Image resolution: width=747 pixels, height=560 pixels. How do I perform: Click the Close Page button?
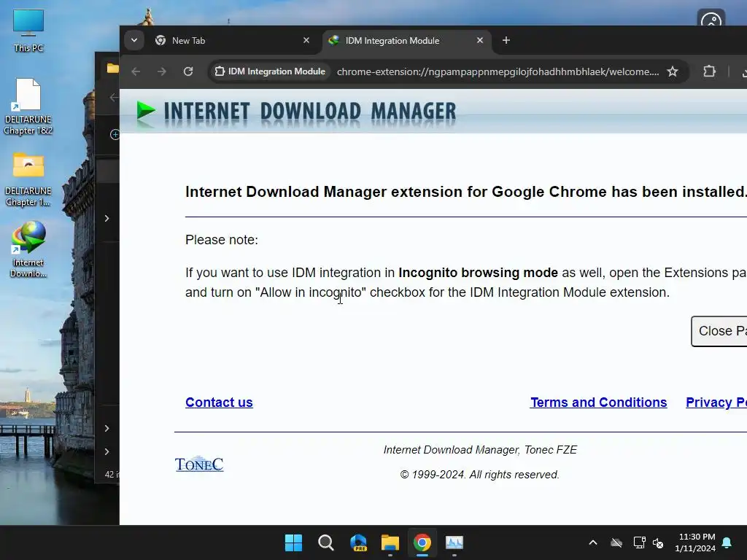coord(719,331)
